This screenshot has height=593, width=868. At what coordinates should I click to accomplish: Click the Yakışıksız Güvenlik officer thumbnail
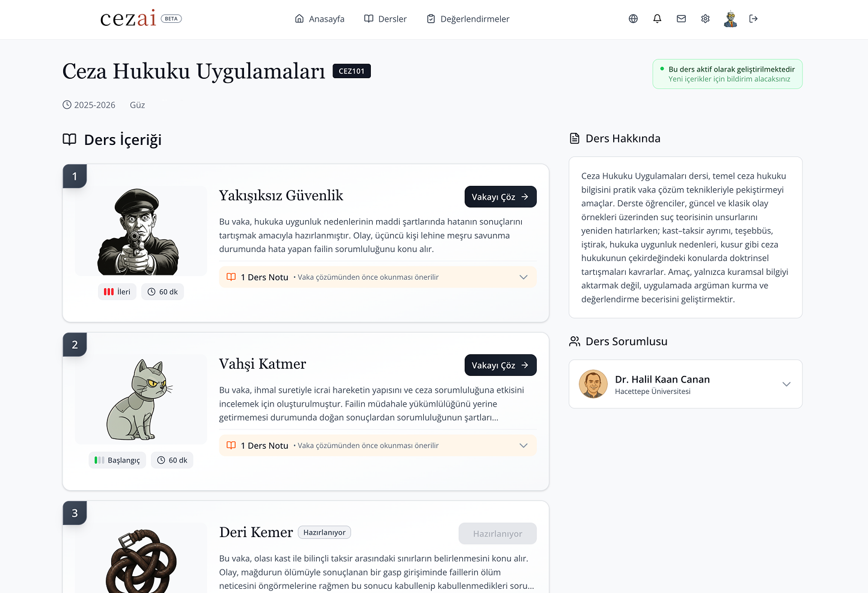click(x=141, y=232)
